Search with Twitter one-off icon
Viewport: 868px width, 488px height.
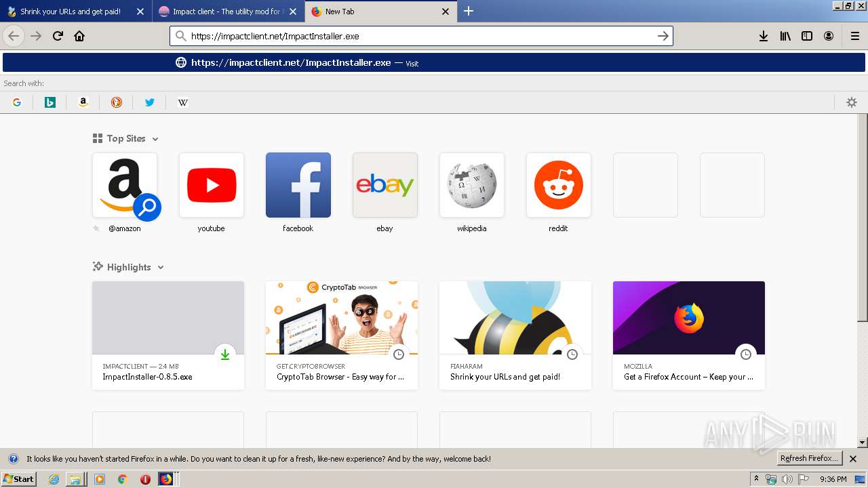point(150,102)
